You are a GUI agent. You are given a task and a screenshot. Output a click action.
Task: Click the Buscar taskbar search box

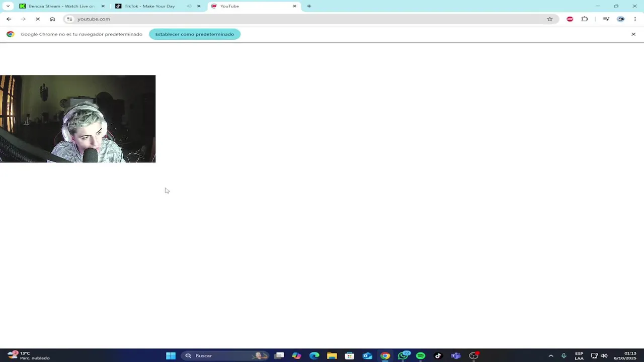point(225,356)
